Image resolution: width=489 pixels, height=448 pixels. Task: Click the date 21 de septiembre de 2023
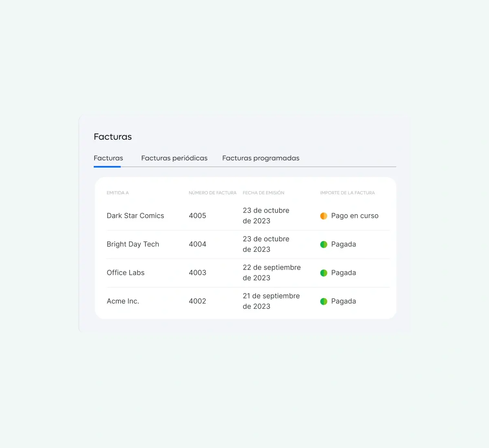click(x=271, y=301)
